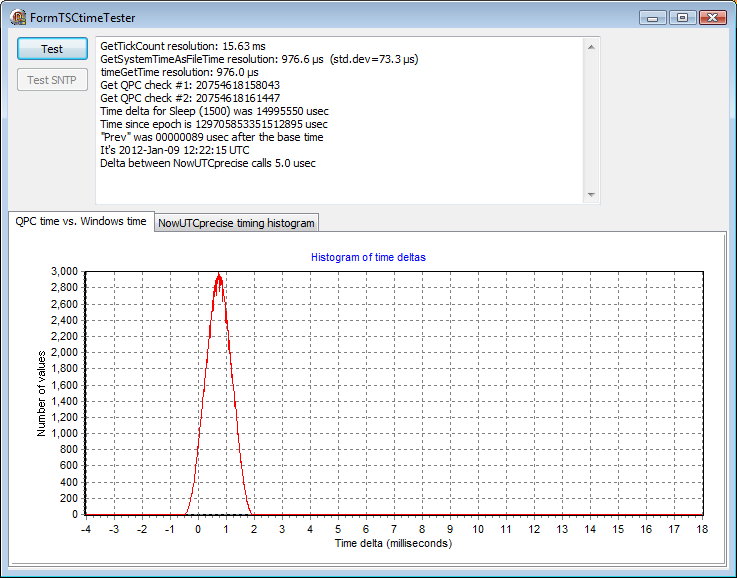Click the log scrollbar down arrow
737x578 pixels.
click(x=591, y=195)
